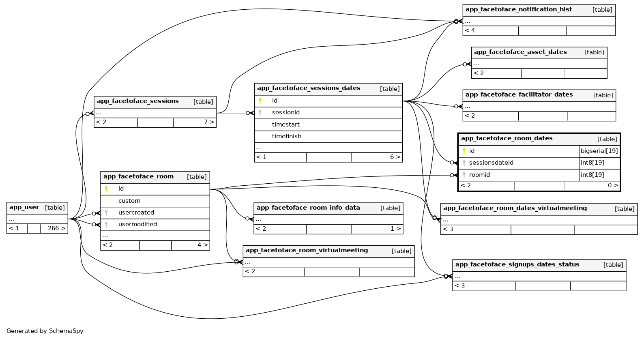Click gray key icon next to usercreated

pos(106,213)
